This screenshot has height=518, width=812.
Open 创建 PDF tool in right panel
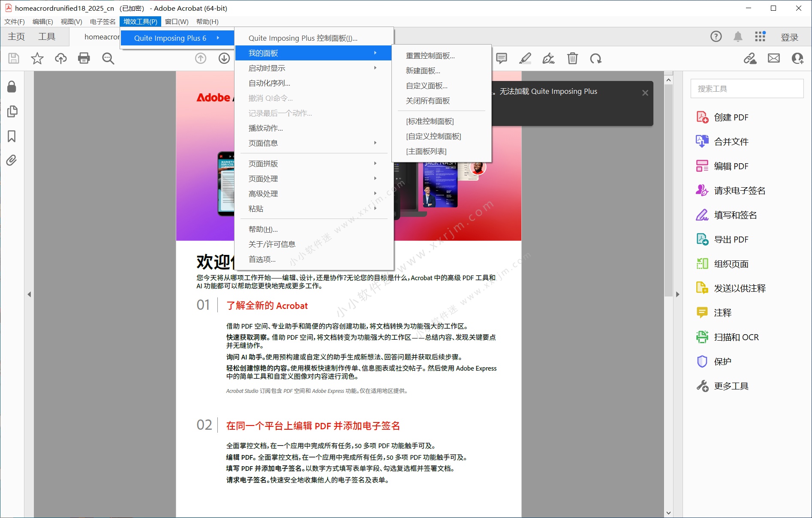pos(732,117)
